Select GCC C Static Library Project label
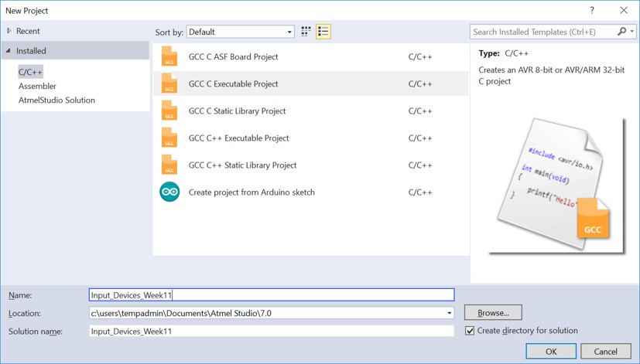640x364 pixels. coord(237,111)
